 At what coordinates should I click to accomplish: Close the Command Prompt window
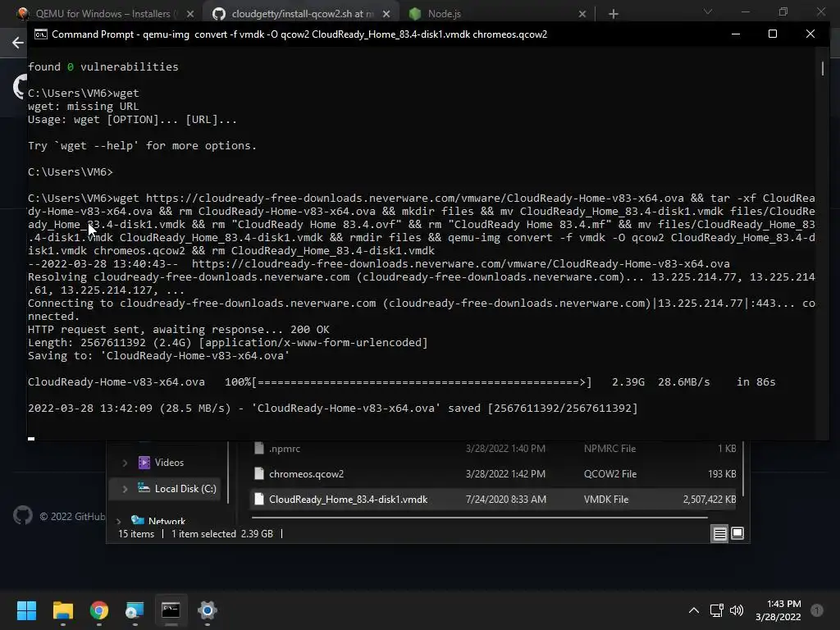tap(810, 34)
